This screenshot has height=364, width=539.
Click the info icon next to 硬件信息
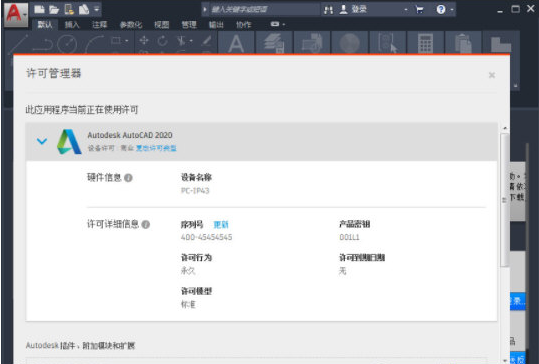128,178
